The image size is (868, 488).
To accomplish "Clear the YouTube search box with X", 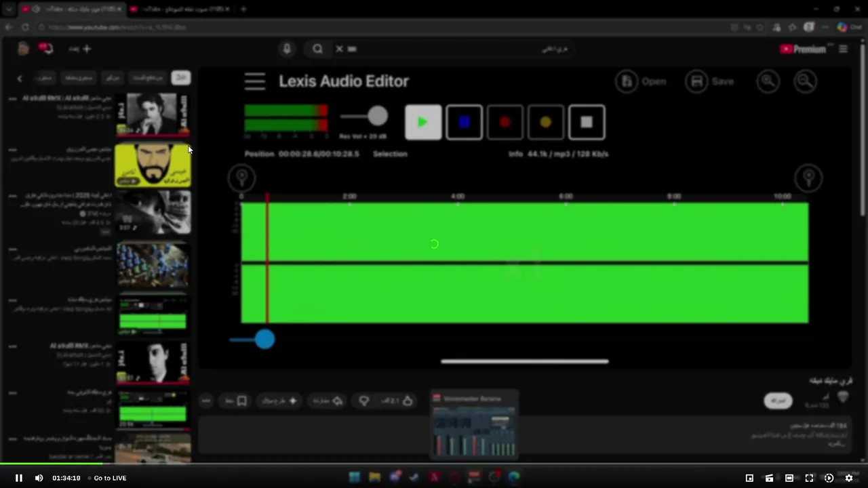I will 340,49.
